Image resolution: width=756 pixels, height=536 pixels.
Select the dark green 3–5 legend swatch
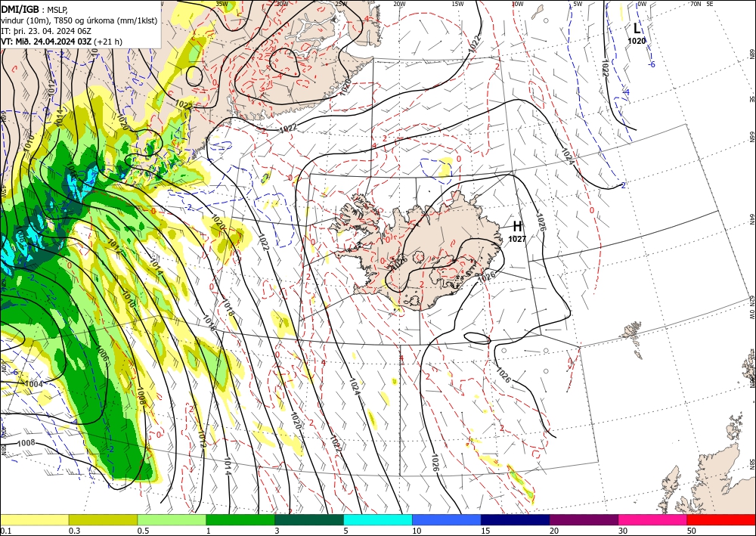[309, 519]
